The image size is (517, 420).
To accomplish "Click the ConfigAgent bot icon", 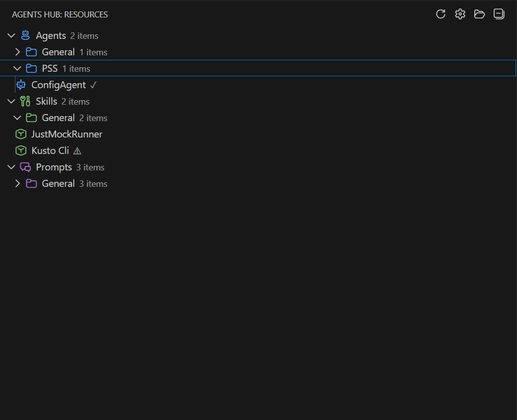I will [x=21, y=85].
